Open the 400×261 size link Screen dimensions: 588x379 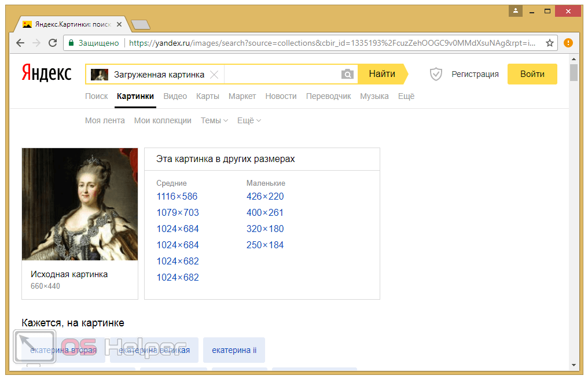264,212
